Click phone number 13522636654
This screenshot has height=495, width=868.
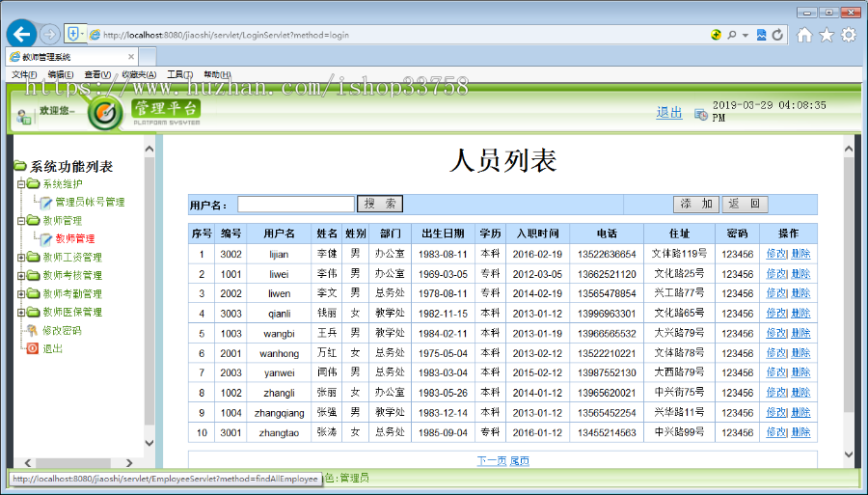click(607, 254)
